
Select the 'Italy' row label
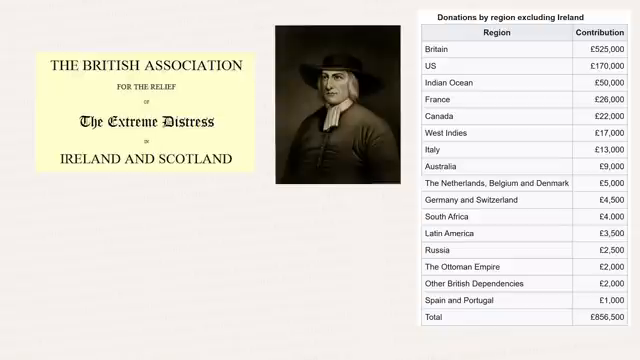click(x=432, y=150)
